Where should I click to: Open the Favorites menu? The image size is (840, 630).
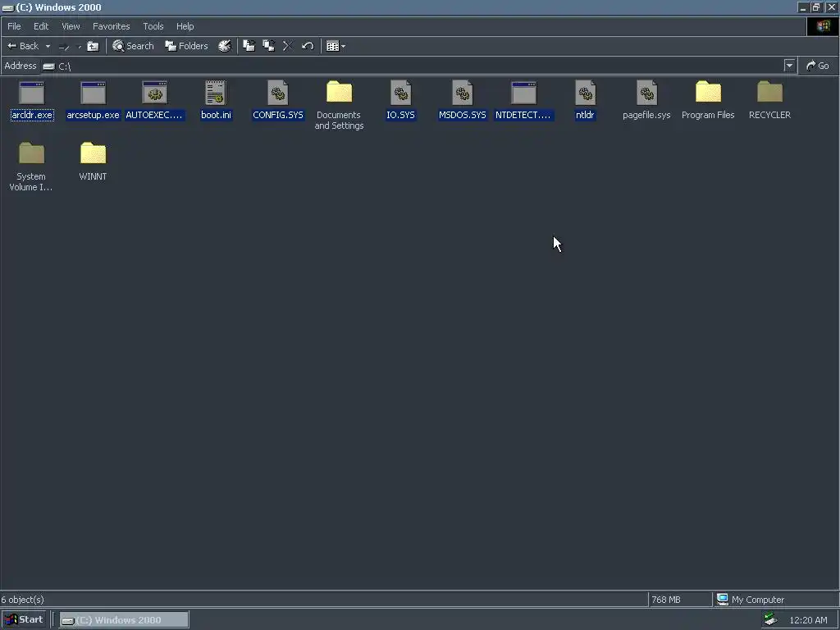(112, 26)
